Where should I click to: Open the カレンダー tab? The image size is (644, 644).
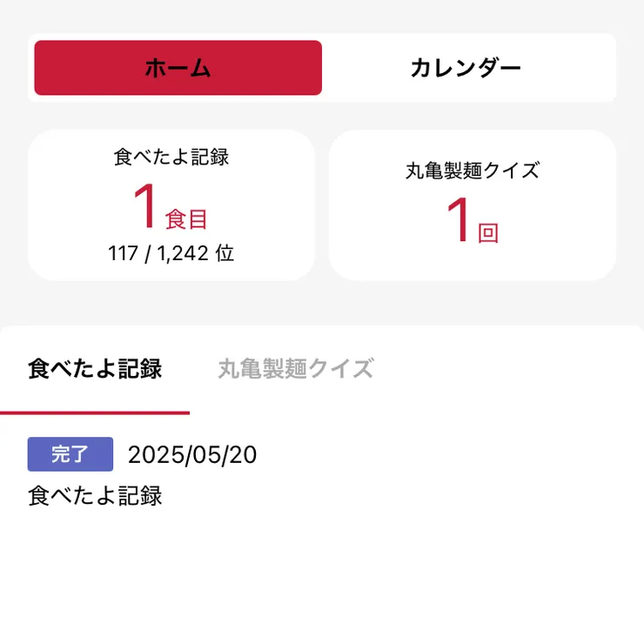(466, 68)
